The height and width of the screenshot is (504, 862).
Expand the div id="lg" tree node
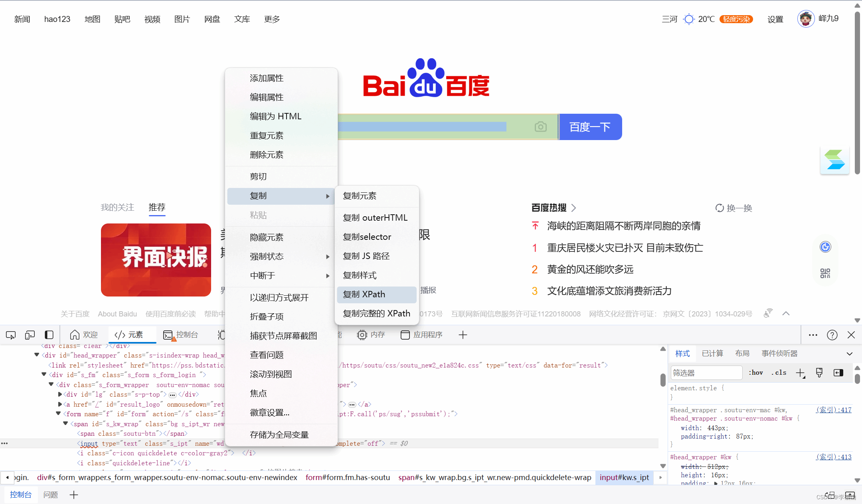[60, 394]
